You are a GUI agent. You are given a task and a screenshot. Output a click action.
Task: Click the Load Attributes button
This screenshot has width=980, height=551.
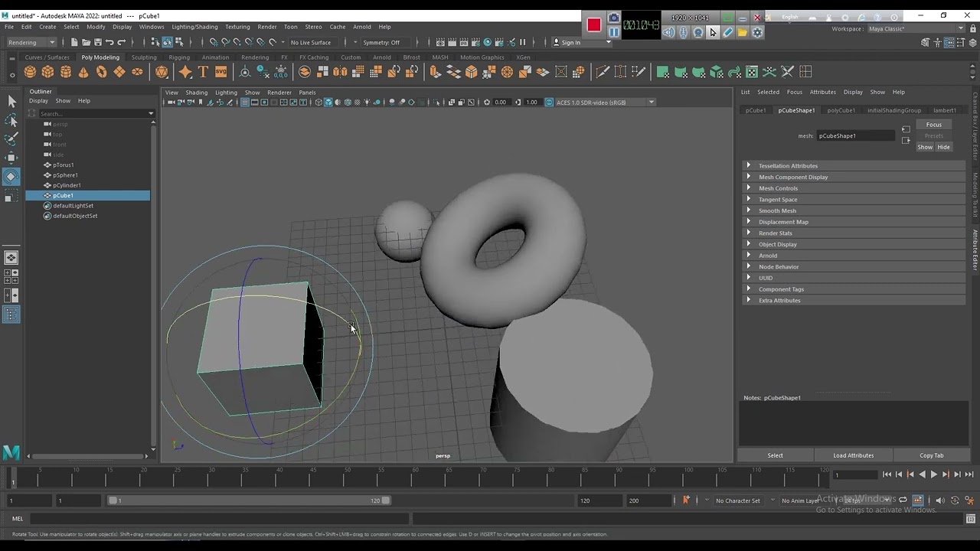[853, 455]
